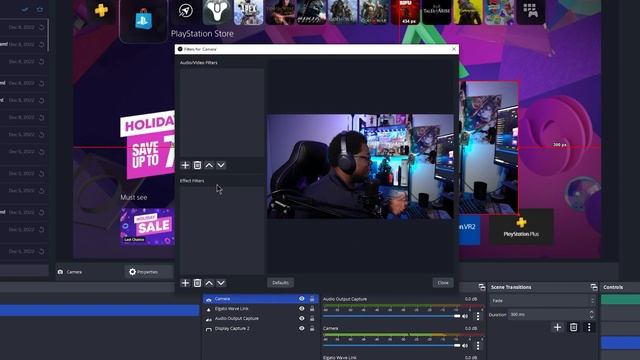Mute Audio Output Capture in mixer
Screen dimensions: 640x360
point(465,316)
